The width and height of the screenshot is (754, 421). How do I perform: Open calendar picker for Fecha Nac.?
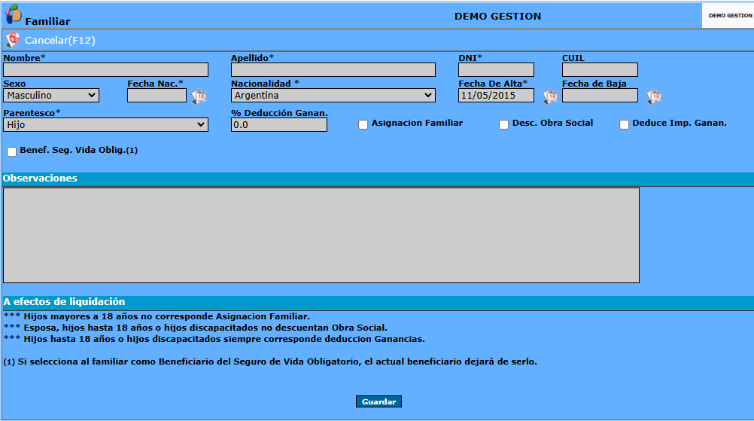pyautogui.click(x=199, y=97)
